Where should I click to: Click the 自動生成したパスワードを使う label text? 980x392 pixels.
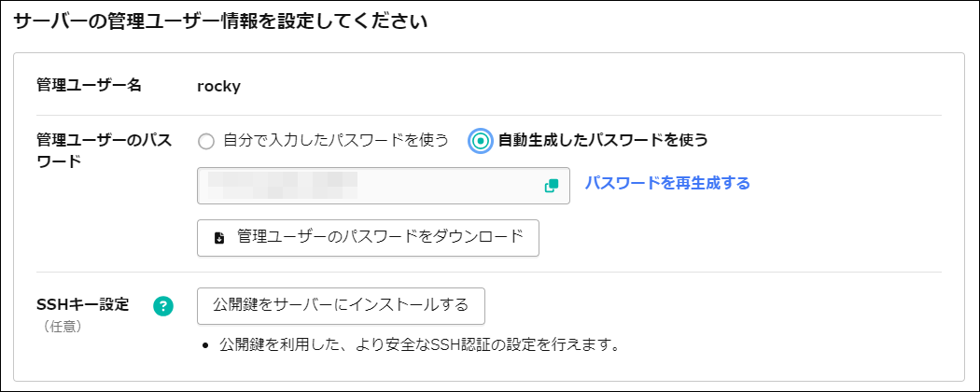602,141
